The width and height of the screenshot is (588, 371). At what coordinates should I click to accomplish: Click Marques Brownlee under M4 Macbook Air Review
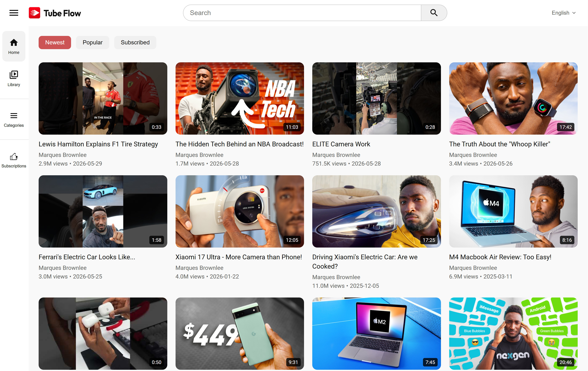473,268
